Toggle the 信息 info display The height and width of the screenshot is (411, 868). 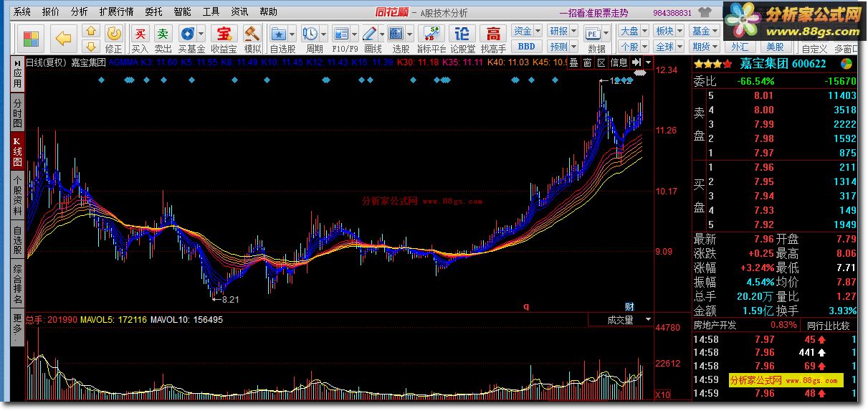619,63
